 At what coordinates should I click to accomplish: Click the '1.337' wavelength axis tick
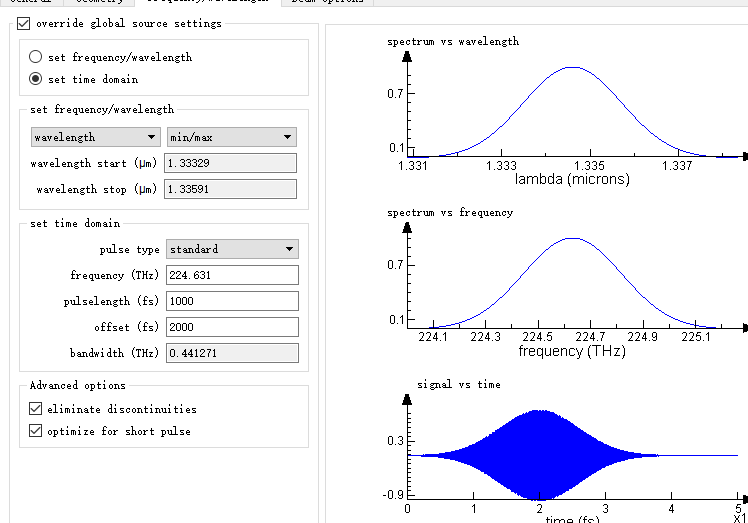[x=677, y=166]
